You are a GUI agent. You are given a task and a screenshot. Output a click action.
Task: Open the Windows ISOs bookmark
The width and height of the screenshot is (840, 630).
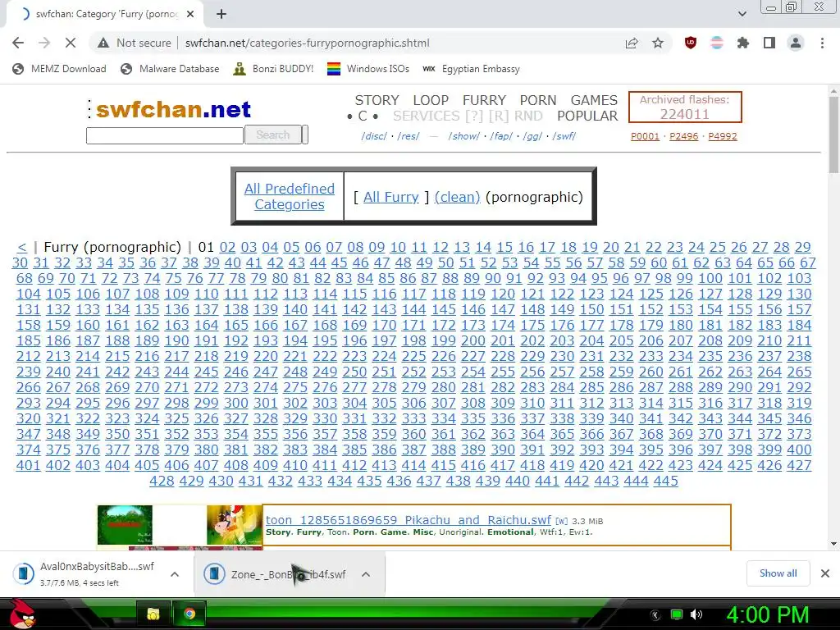pos(368,69)
